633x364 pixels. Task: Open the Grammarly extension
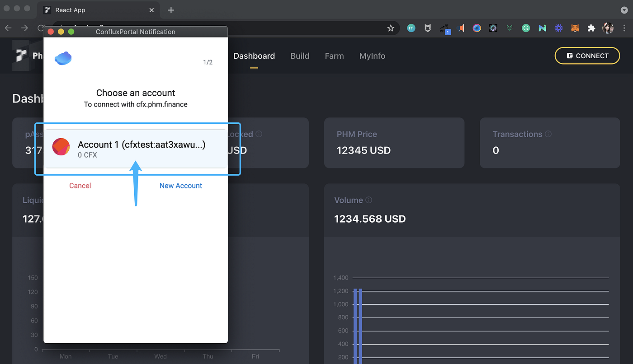click(526, 28)
